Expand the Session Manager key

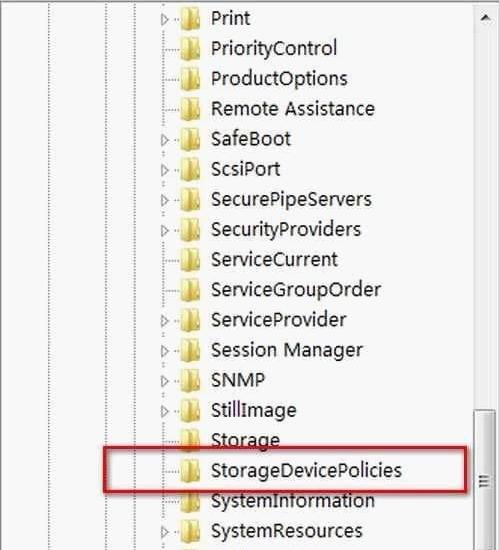[164, 351]
